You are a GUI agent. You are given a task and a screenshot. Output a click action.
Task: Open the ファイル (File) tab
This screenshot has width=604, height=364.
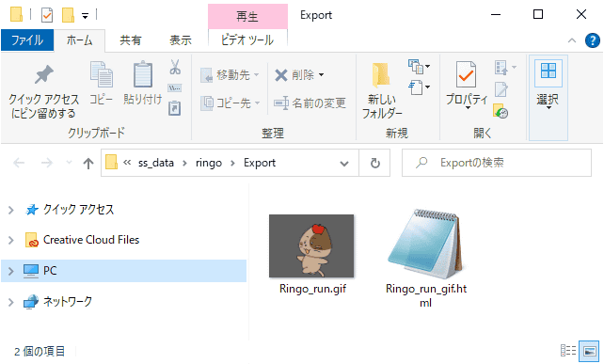27,40
